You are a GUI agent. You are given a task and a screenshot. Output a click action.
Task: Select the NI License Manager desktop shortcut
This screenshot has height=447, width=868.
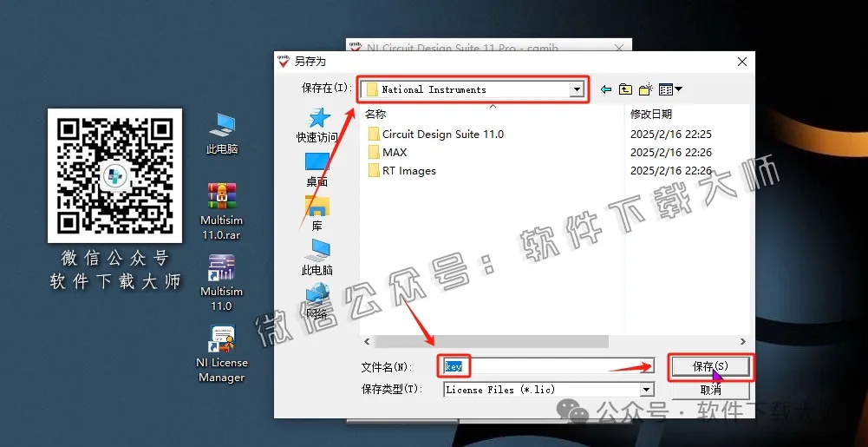point(222,354)
